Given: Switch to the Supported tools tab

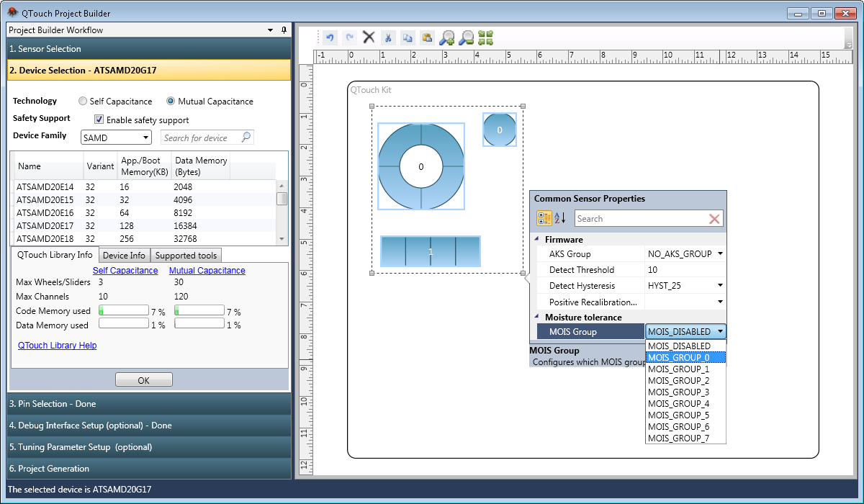Looking at the screenshot, I should click(x=186, y=256).
